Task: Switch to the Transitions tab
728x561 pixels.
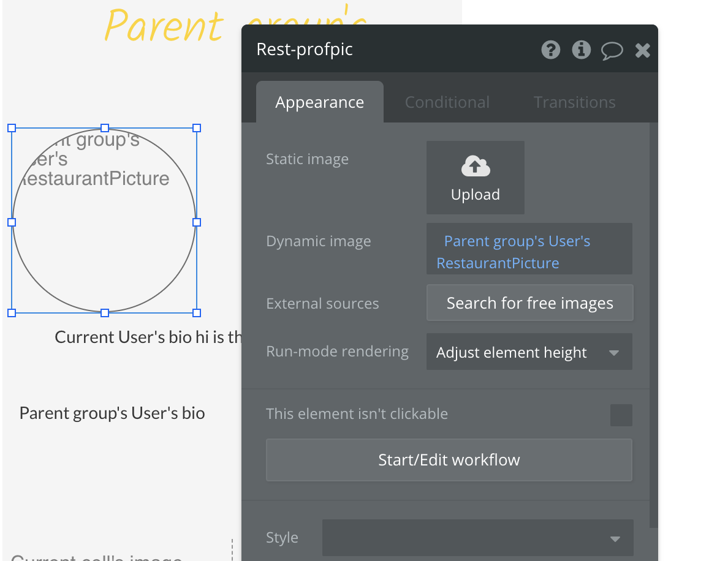Action: (574, 102)
